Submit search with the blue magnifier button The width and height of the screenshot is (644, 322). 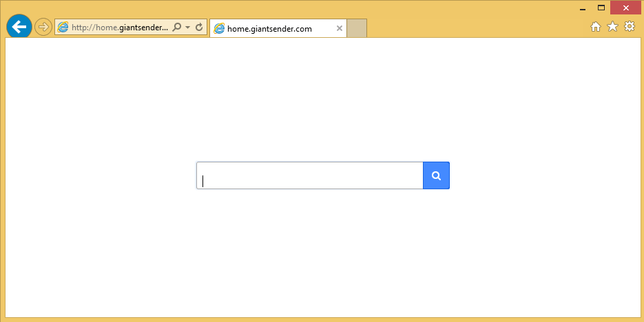436,175
